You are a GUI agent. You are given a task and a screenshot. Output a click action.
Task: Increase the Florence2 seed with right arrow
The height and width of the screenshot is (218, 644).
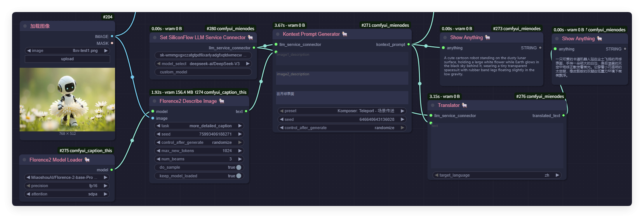click(240, 134)
